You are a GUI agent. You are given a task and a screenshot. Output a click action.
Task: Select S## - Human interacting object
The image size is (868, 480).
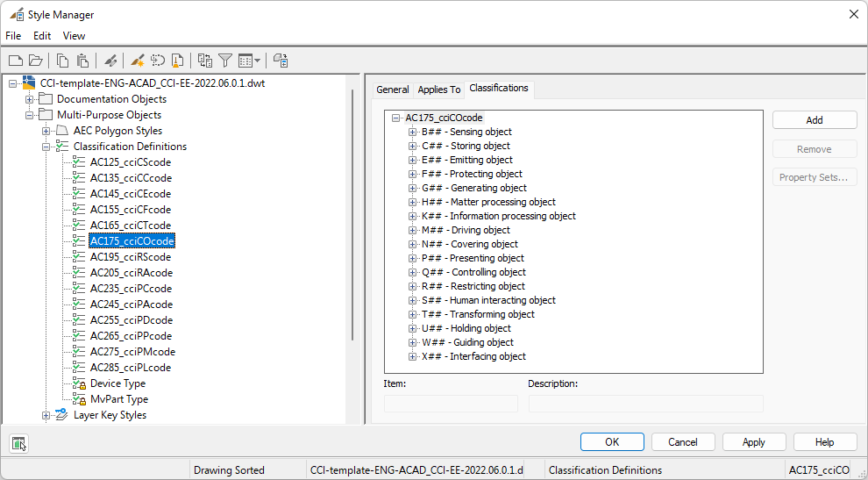click(488, 300)
